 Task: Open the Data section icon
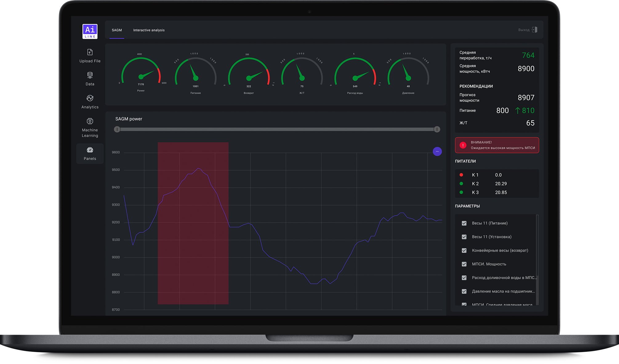(x=90, y=75)
